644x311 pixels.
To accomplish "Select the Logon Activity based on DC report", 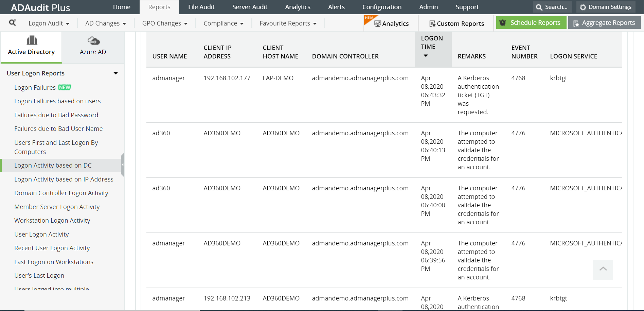I will pos(53,165).
